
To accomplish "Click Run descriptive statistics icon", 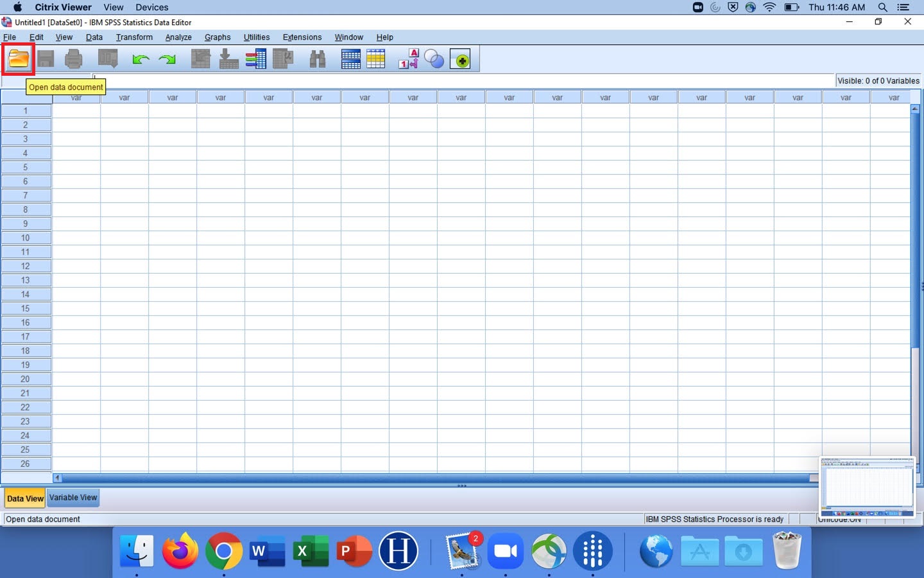I will coord(283,59).
